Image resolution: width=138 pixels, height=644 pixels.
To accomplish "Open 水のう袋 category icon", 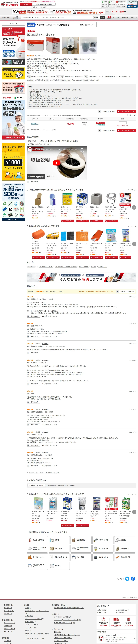I will pos(59,566).
